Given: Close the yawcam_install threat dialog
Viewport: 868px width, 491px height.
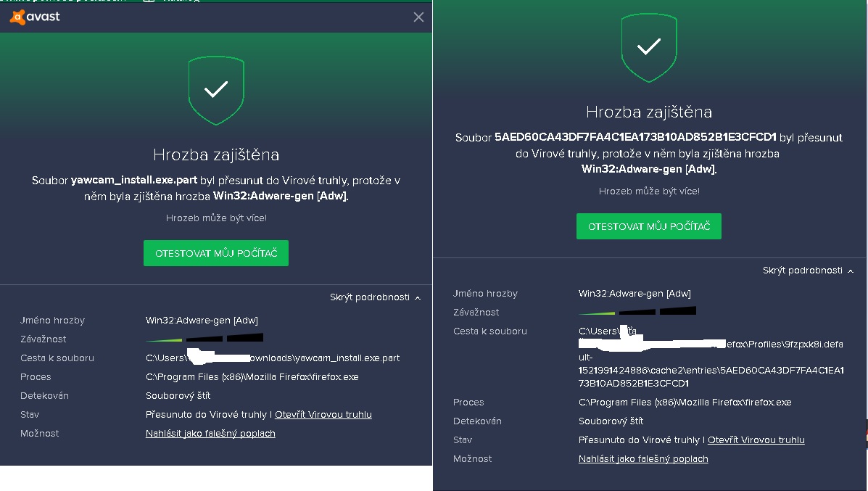Looking at the screenshot, I should point(418,17).
